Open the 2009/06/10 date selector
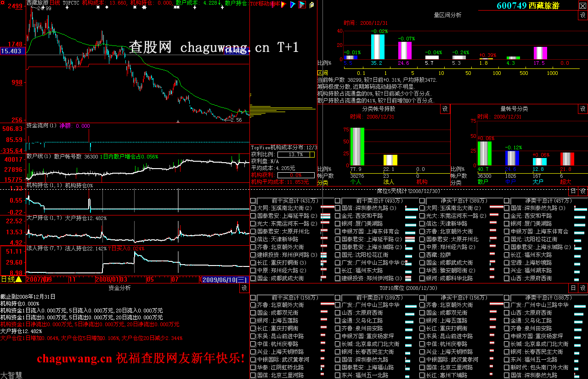The width and height of the screenshot is (588, 379). pyautogui.click(x=225, y=279)
